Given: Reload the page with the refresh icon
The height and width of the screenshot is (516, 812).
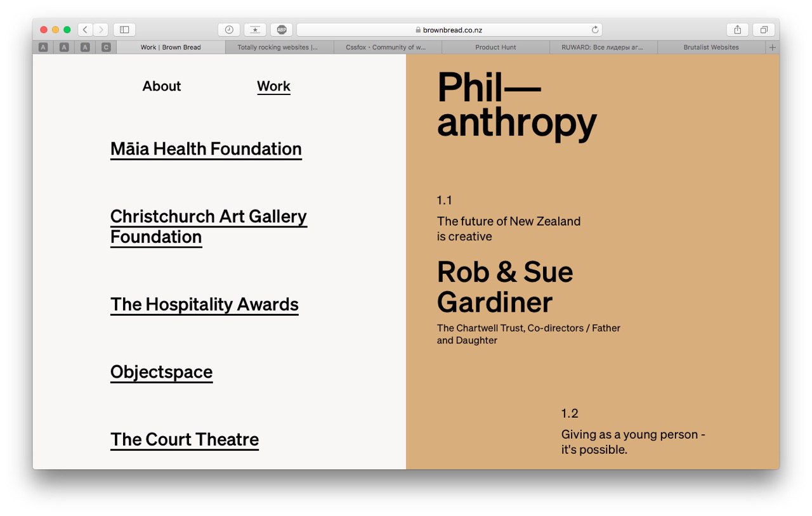Looking at the screenshot, I should pyautogui.click(x=595, y=30).
